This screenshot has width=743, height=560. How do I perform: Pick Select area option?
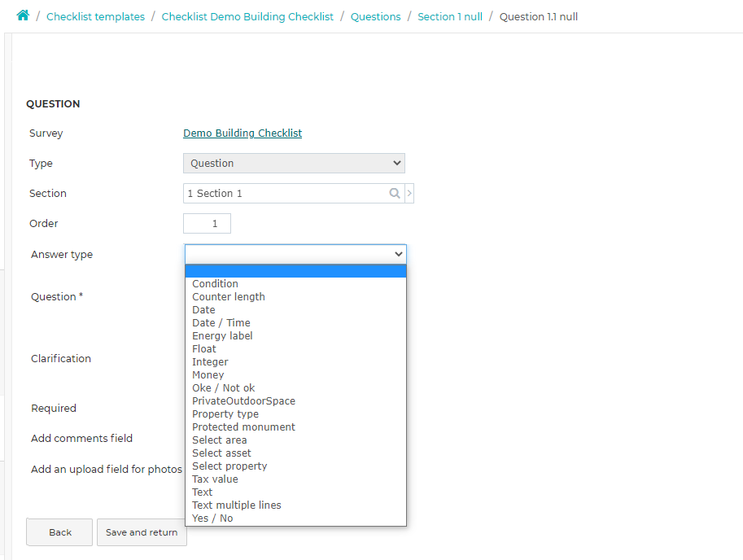(x=295, y=440)
